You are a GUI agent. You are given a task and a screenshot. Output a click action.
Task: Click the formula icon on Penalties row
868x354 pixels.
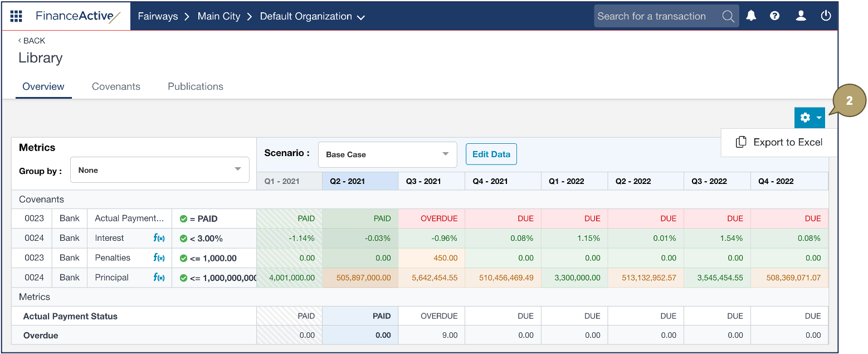[159, 258]
